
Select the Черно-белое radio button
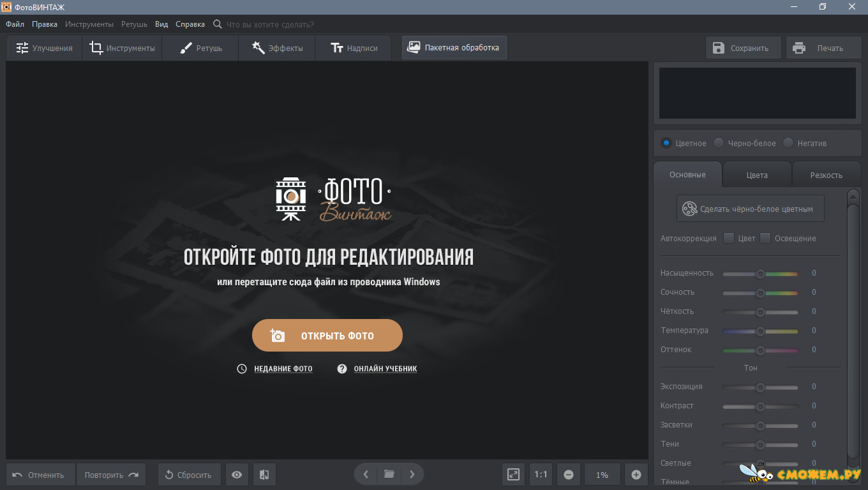coord(719,143)
